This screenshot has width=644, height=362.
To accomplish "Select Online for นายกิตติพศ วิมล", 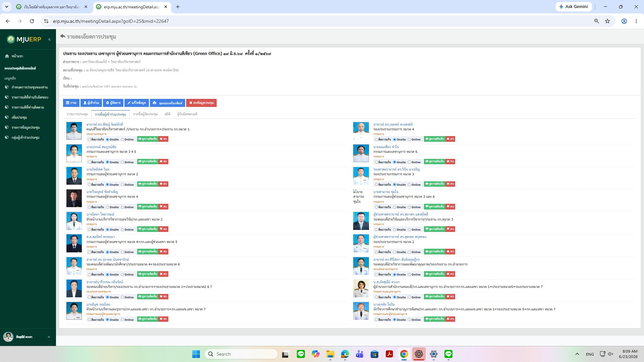I will point(122,185).
